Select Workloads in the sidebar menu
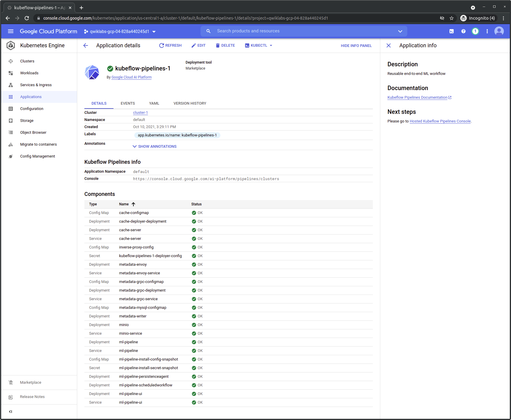 [x=29, y=73]
